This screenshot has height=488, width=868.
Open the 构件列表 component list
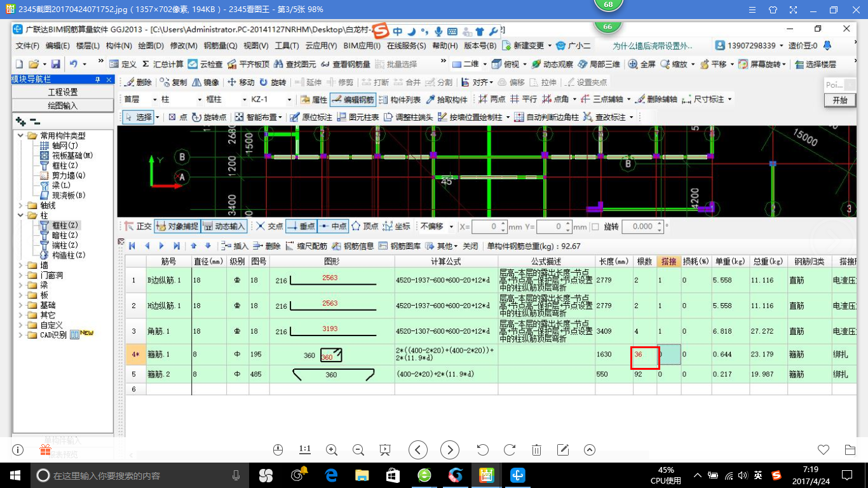tap(400, 100)
